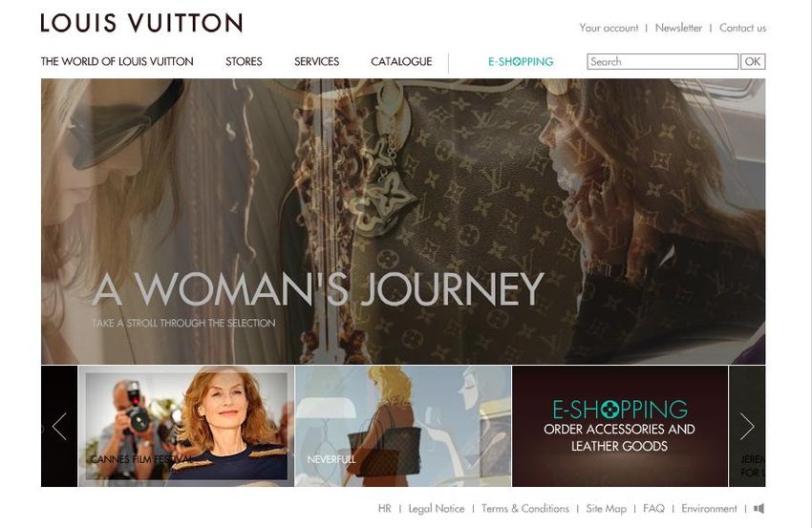Open the Newsletter link
The image size is (812, 528).
(x=678, y=28)
